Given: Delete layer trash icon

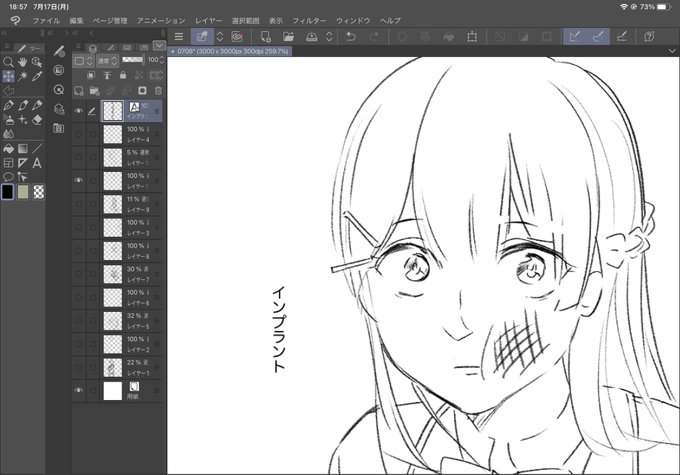Looking at the screenshot, I should tap(158, 91).
